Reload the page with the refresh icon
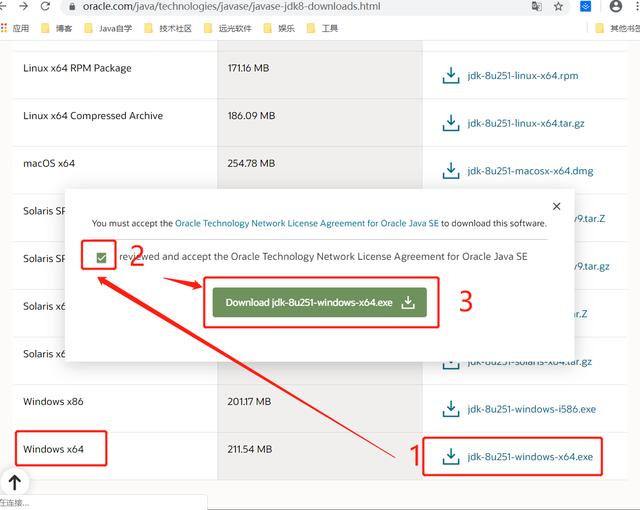This screenshot has height=510, width=640. (x=45, y=6)
